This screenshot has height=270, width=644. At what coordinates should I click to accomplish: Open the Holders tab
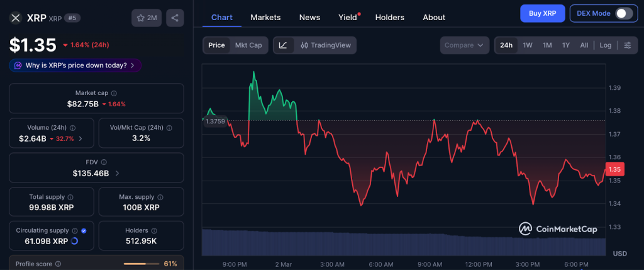pos(389,17)
